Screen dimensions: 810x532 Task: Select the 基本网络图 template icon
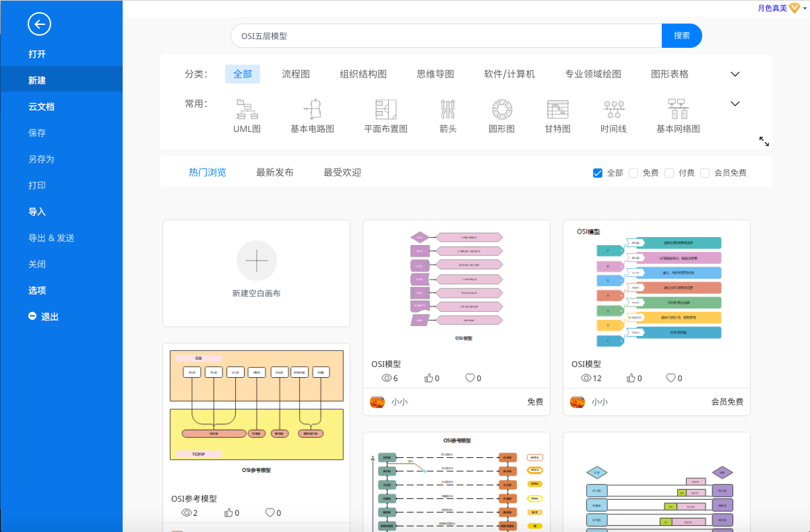677,108
